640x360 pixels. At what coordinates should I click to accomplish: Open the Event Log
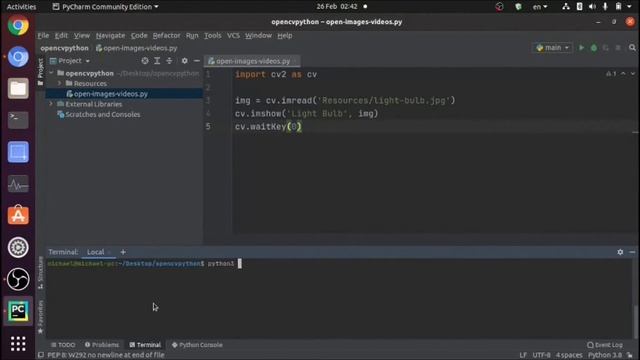click(605, 345)
